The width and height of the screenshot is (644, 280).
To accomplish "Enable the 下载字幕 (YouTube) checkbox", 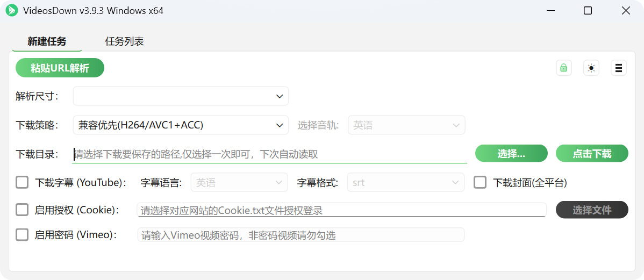I will [22, 183].
